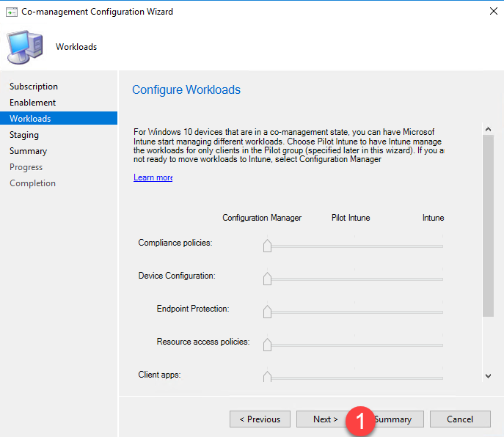Close the Co-management Configuration Wizard window

490,12
